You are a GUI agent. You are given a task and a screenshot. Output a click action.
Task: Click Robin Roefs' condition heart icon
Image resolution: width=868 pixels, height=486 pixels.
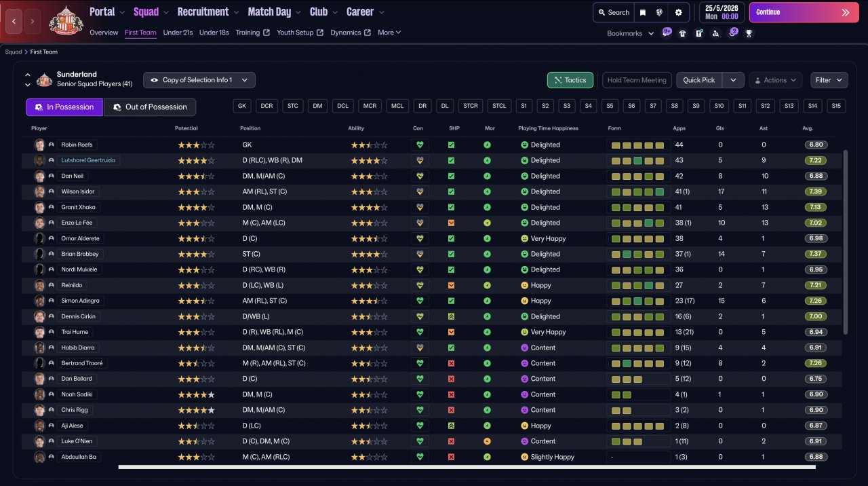420,145
